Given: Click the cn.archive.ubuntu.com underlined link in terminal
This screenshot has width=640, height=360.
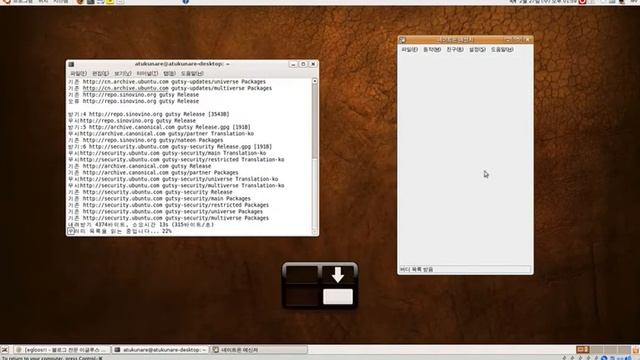Looking at the screenshot, I should click(x=125, y=88).
